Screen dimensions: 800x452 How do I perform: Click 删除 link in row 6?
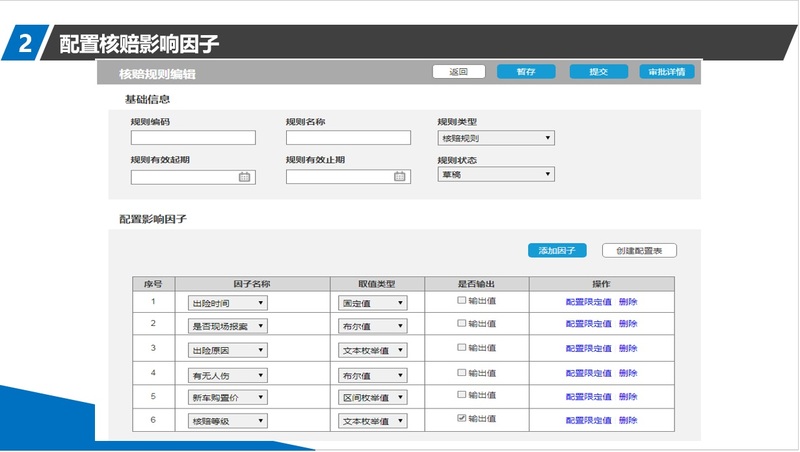pyautogui.click(x=628, y=420)
